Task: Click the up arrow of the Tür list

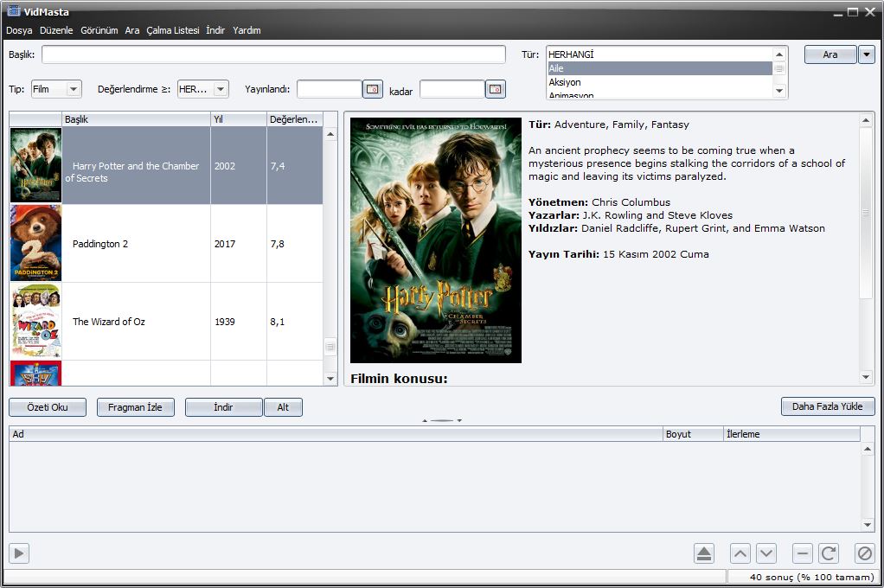Action: coord(779,54)
